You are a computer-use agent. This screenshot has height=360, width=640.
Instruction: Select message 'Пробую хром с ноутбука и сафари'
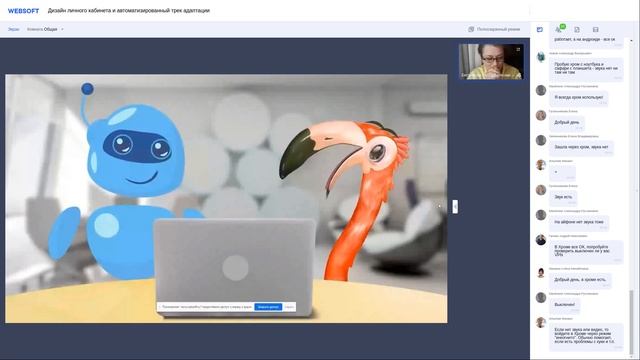tap(586, 69)
